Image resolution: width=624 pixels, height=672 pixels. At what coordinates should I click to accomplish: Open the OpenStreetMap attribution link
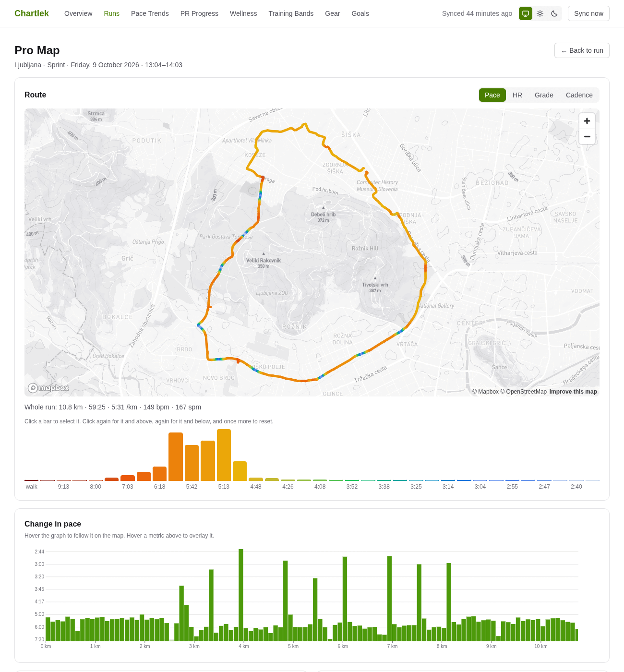tap(523, 392)
